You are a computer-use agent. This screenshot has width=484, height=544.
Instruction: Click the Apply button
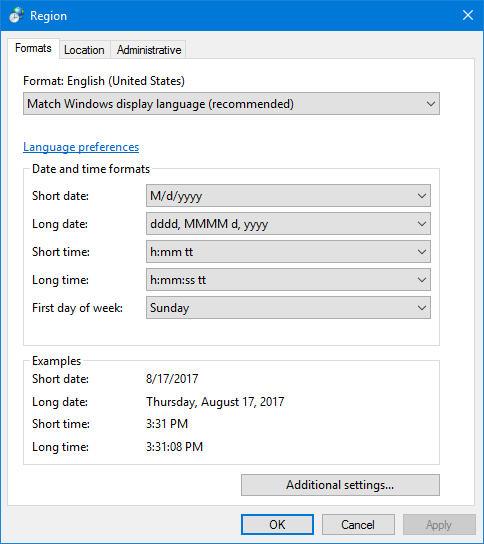tap(439, 525)
